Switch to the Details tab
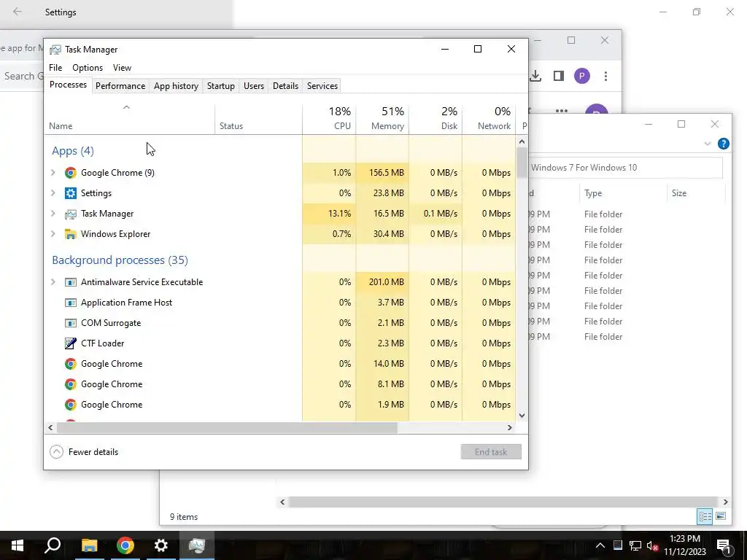This screenshot has width=747, height=560. click(x=285, y=86)
